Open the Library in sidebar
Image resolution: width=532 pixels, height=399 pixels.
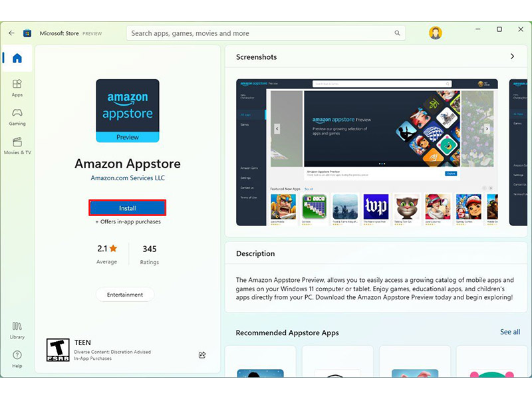click(x=17, y=331)
